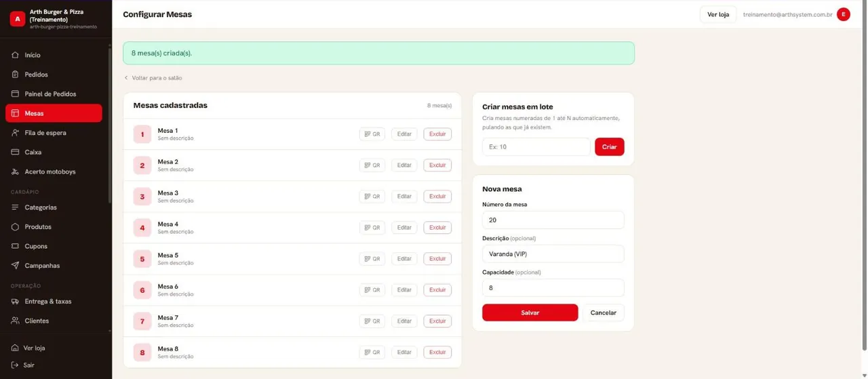Click the Capacidade field
This screenshot has width=868, height=379.
pos(553,288)
